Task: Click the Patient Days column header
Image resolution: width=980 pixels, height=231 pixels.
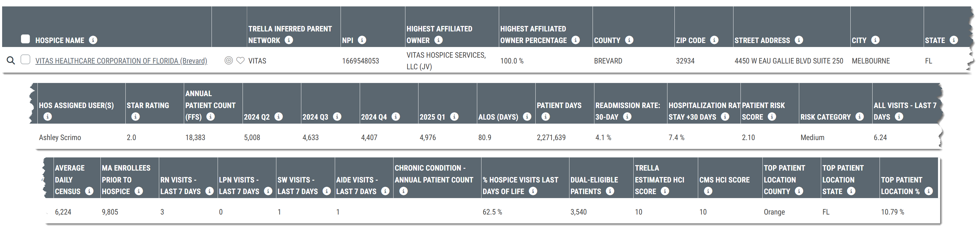Action: [x=559, y=106]
